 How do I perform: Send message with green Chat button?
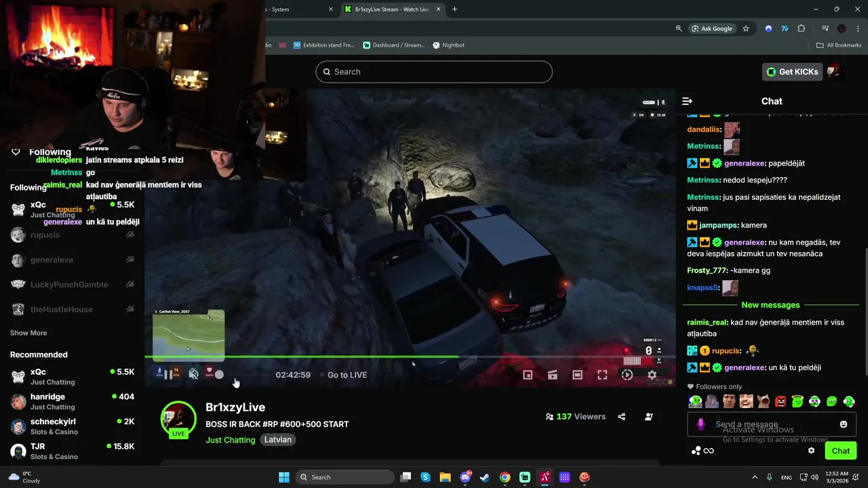pos(841,451)
